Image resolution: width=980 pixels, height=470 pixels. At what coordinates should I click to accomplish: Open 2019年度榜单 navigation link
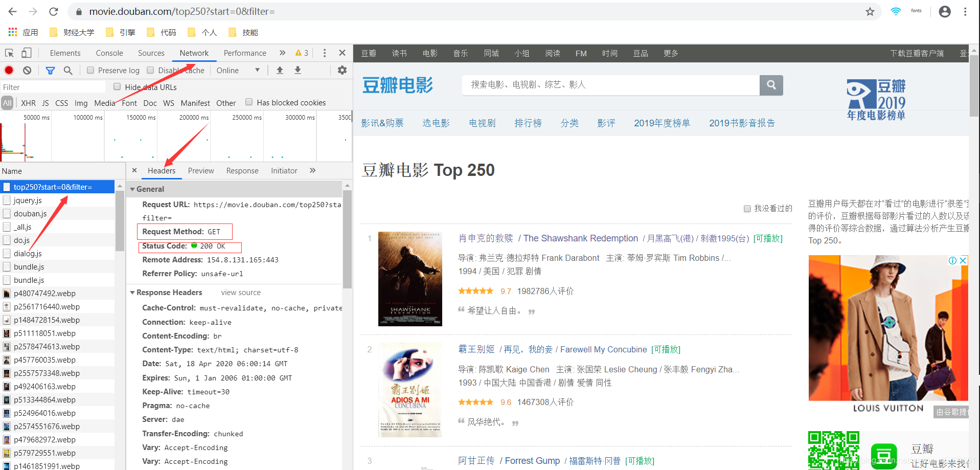(662, 123)
